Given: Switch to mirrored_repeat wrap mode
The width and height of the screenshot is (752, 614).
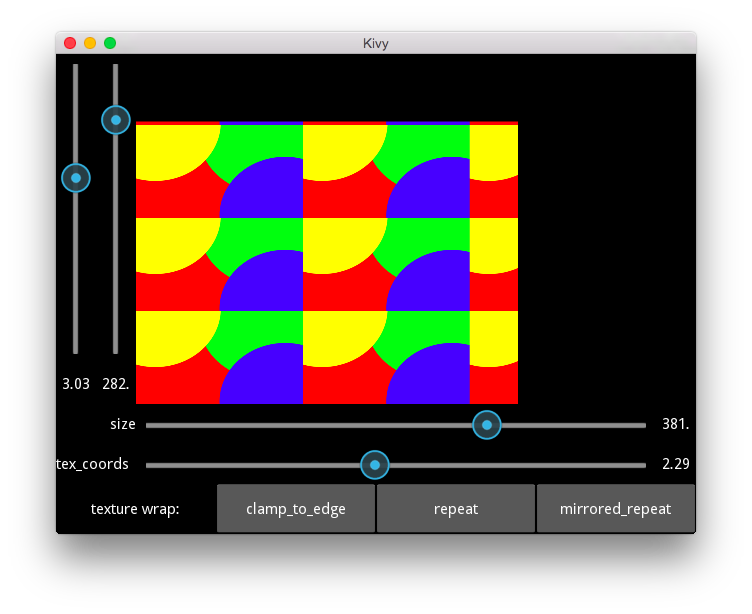Looking at the screenshot, I should coord(615,508).
